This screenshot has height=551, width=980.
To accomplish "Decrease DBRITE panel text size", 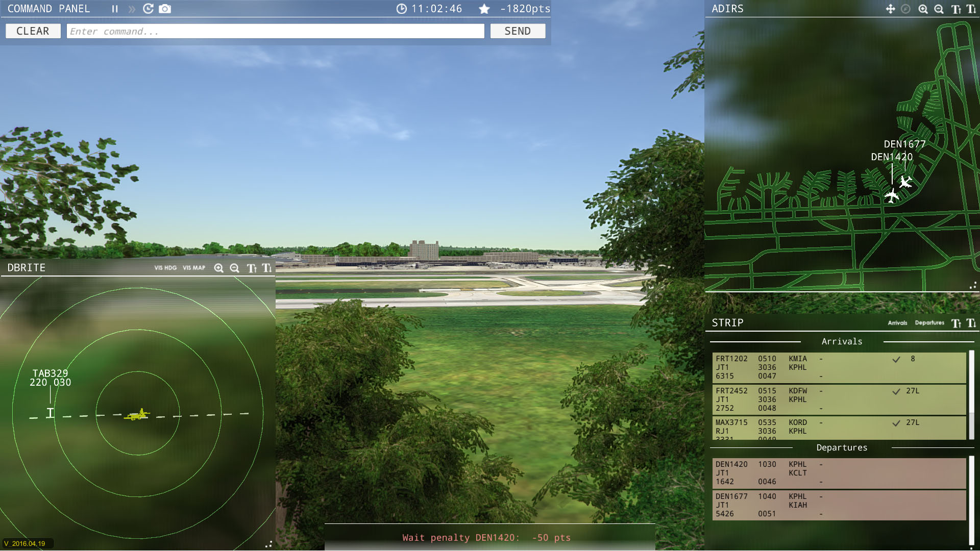I will coord(267,268).
